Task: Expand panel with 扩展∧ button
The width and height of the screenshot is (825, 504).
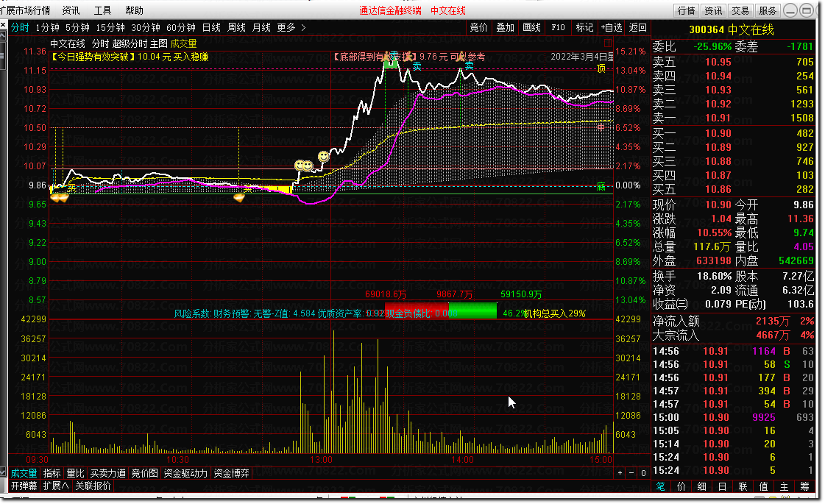Action: (56, 486)
